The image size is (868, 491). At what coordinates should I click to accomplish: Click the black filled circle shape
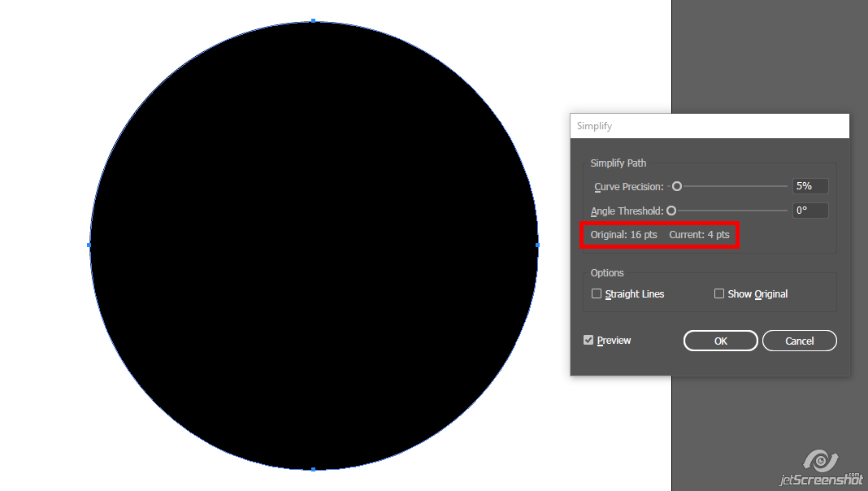[314, 245]
